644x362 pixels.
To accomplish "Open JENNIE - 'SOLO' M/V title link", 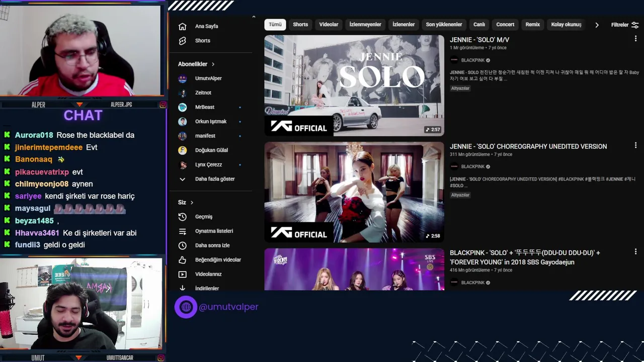I will pyautogui.click(x=479, y=40).
